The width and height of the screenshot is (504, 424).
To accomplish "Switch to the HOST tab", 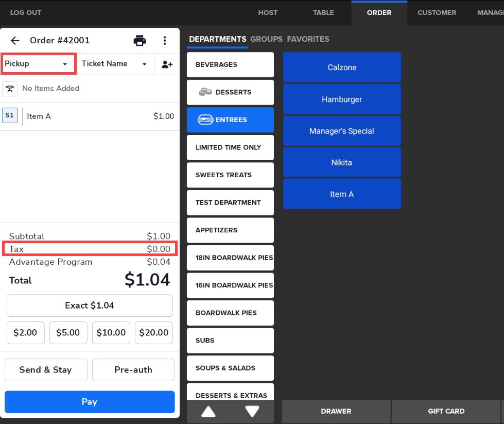I will pos(268,12).
